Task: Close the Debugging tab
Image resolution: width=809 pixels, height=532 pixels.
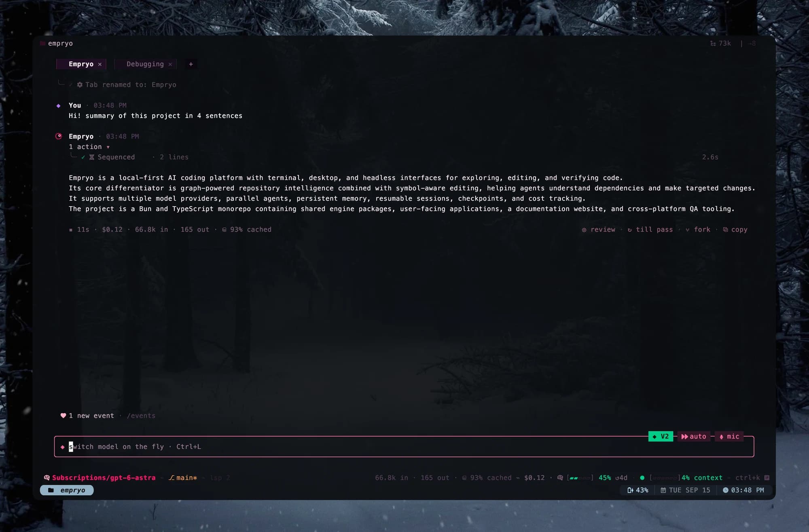Action: click(x=170, y=64)
